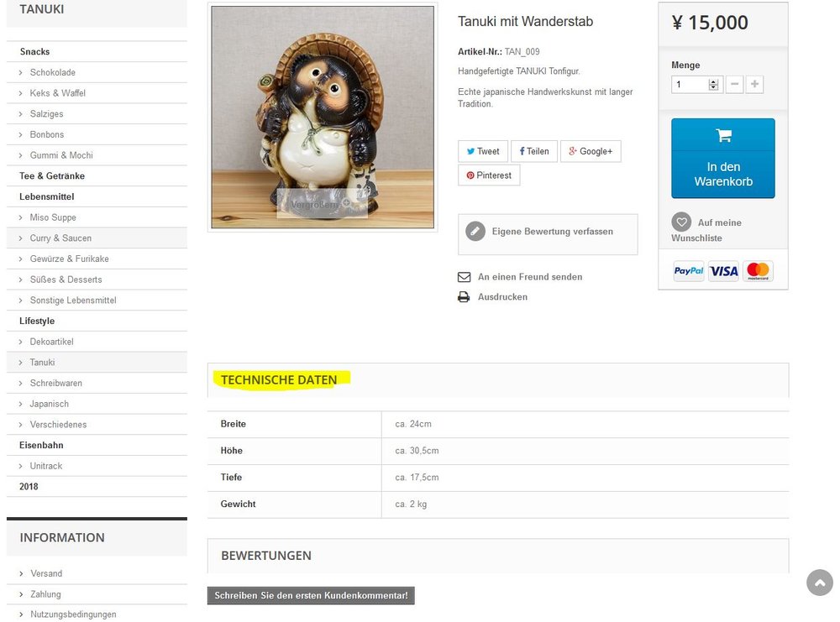Click Schreiben Sie den ersten Kundenkommentar button

[311, 595]
